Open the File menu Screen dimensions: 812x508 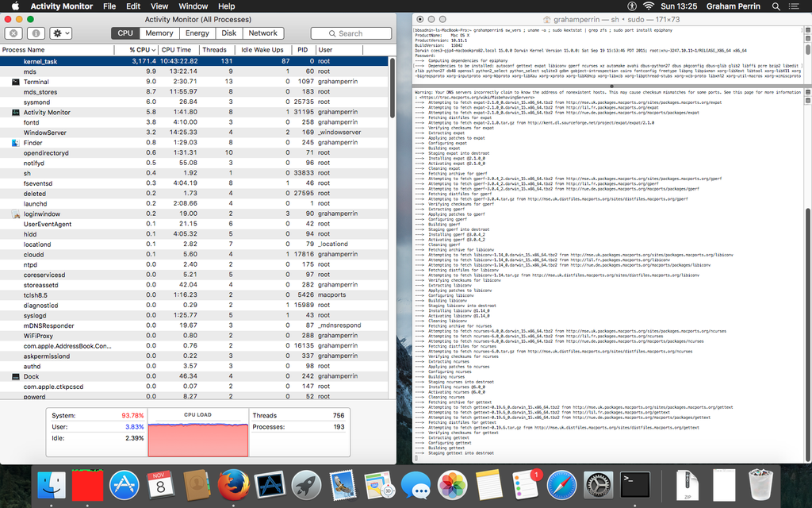109,6
